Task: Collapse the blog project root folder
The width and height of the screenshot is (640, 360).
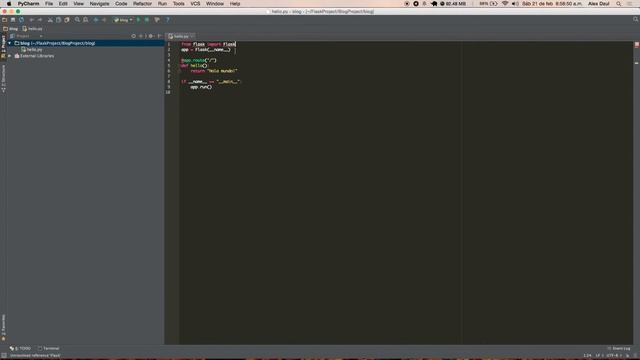Action: pos(10,43)
